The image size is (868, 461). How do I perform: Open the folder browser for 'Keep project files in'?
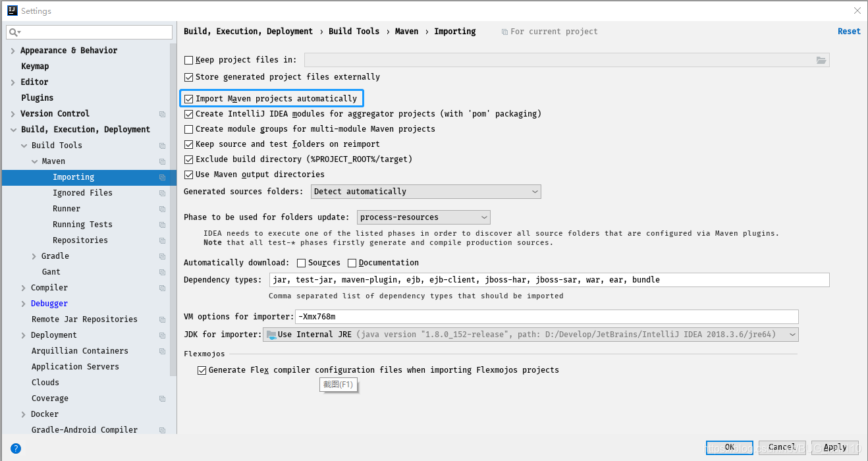pyautogui.click(x=821, y=59)
